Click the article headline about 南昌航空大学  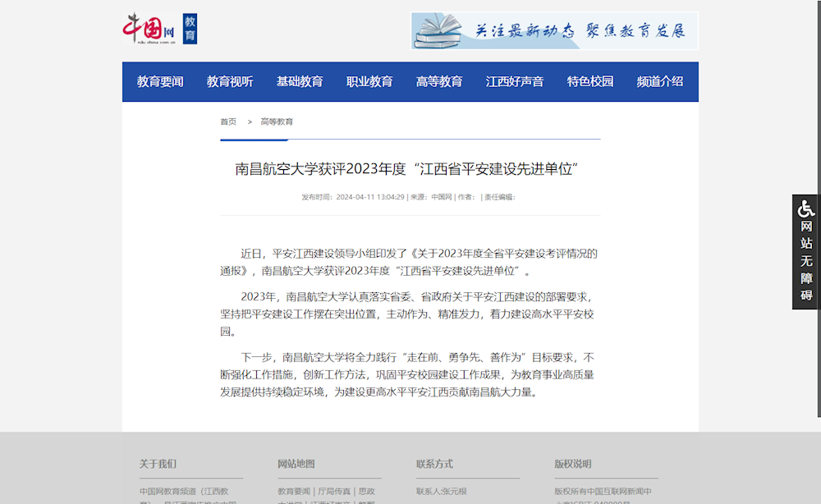408,169
